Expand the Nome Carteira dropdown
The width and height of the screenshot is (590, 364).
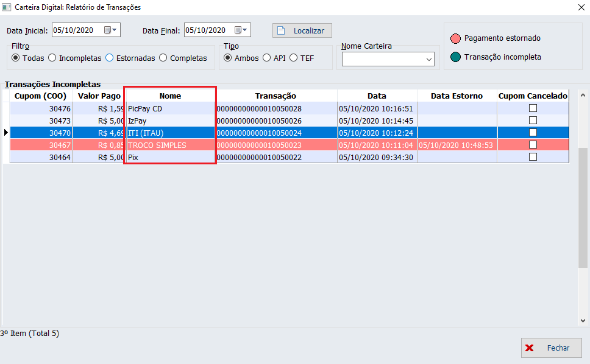429,60
